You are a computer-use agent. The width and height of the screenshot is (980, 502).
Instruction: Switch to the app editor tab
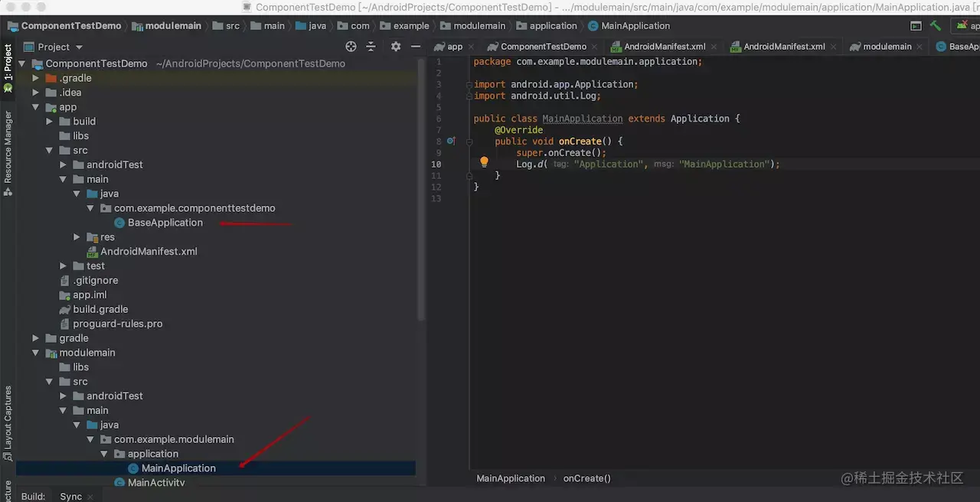(x=455, y=46)
